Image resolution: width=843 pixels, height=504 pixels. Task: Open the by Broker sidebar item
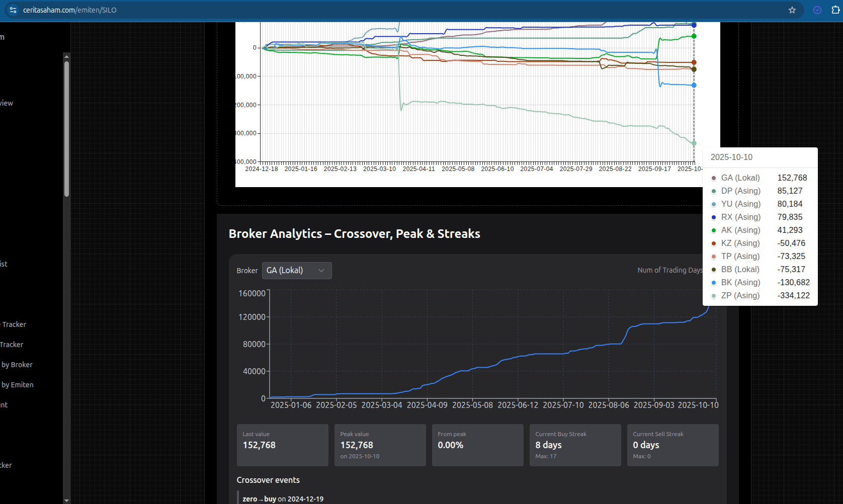[17, 365]
